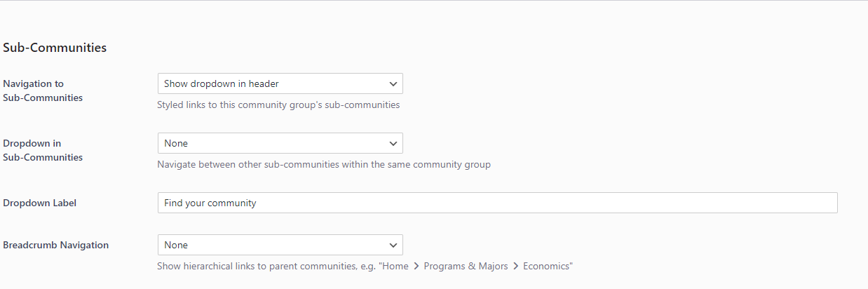This screenshot has height=289, width=868.
Task: Click the "Find your community" text in field
Action: 210,203
